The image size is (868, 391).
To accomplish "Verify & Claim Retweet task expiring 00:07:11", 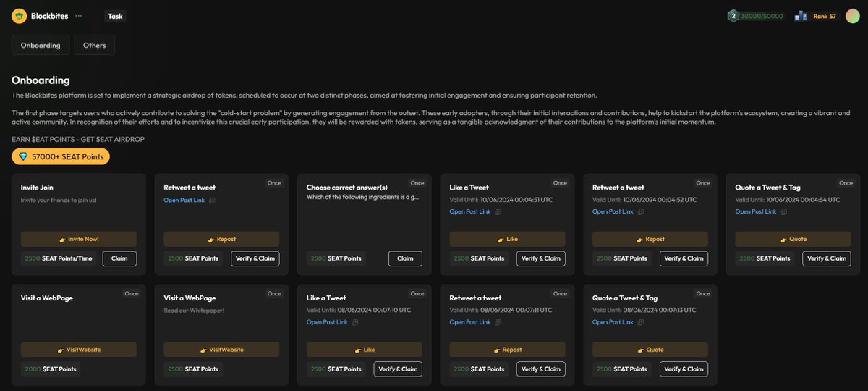I will click(541, 369).
